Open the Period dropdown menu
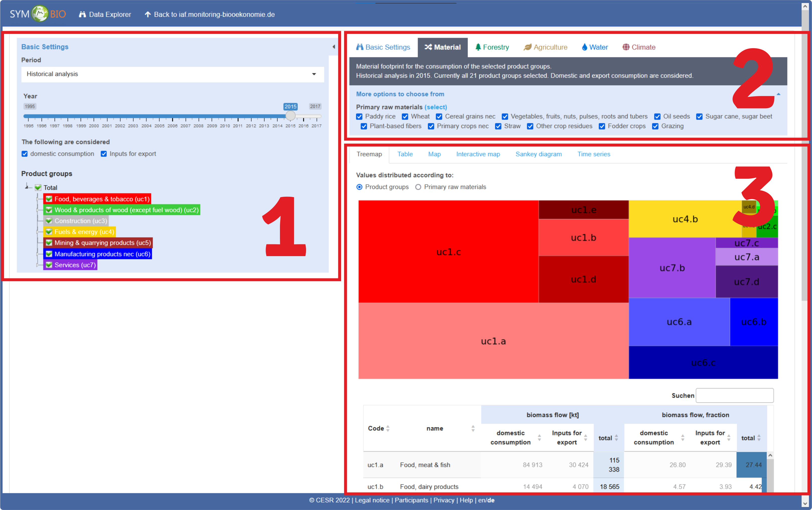The width and height of the screenshot is (812, 510). click(173, 74)
